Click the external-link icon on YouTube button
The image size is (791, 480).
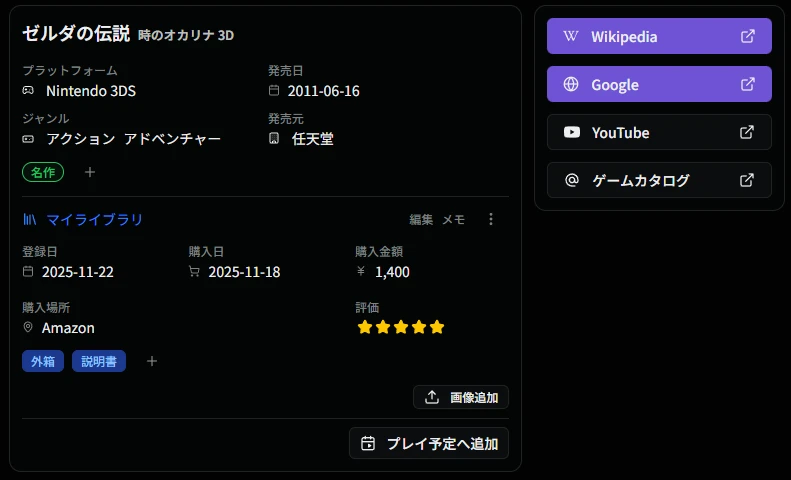click(747, 132)
